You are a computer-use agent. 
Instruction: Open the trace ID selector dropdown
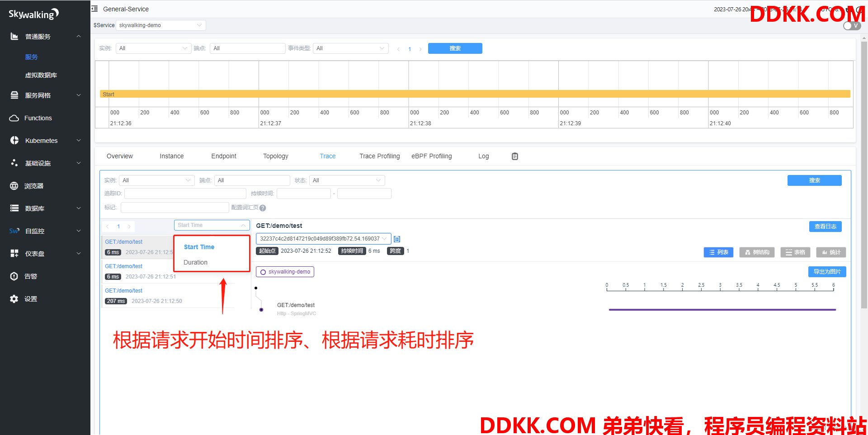point(324,239)
